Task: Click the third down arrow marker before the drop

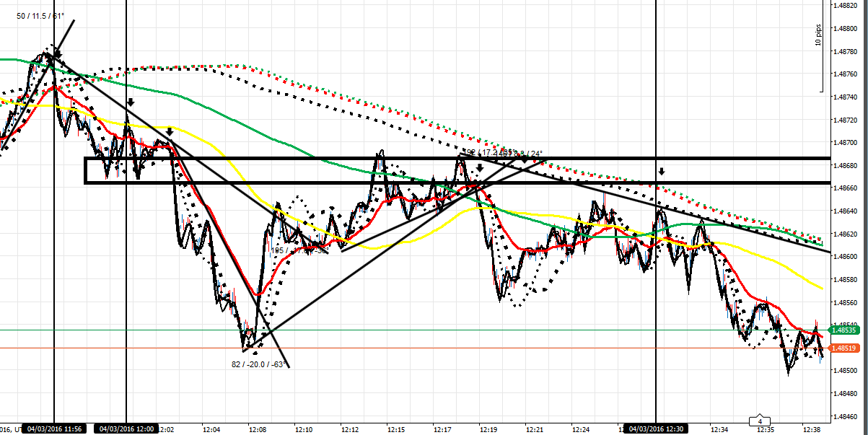Action: click(x=170, y=131)
